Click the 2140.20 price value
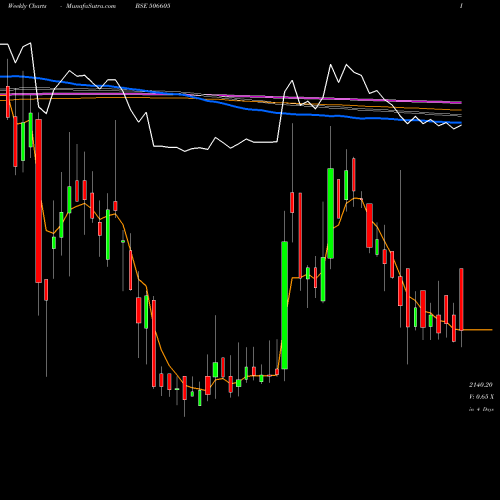Viewport: 500px width, 500px height. [481, 385]
